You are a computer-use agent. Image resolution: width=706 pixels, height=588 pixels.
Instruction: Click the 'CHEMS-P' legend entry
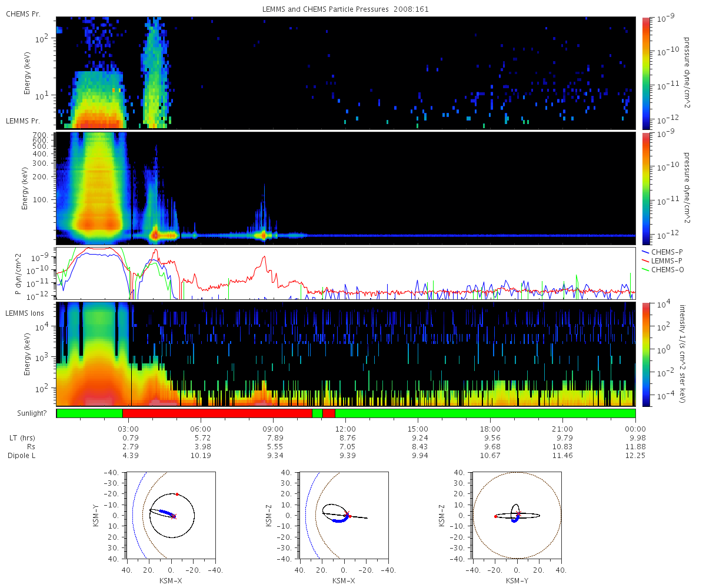tap(667, 251)
